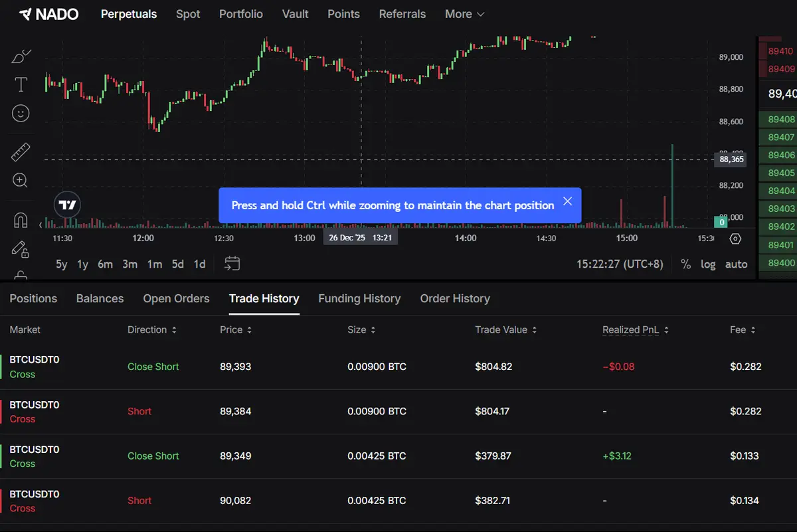The height and width of the screenshot is (532, 797).
Task: Click trade value $379.87
Action: 493,456
